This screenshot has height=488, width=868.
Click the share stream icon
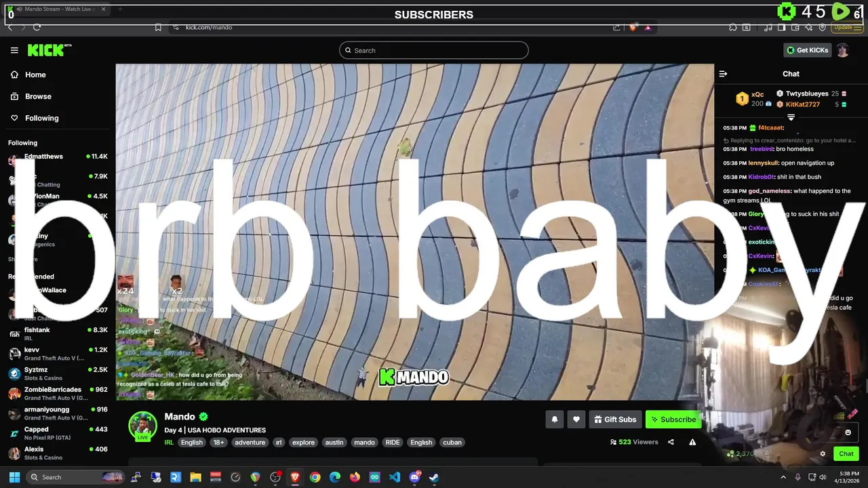[671, 442]
